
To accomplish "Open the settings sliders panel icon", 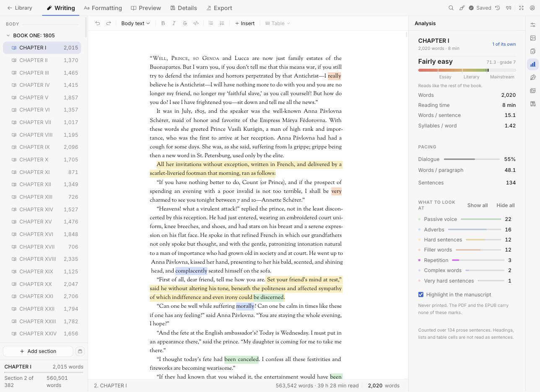I will [533, 25].
